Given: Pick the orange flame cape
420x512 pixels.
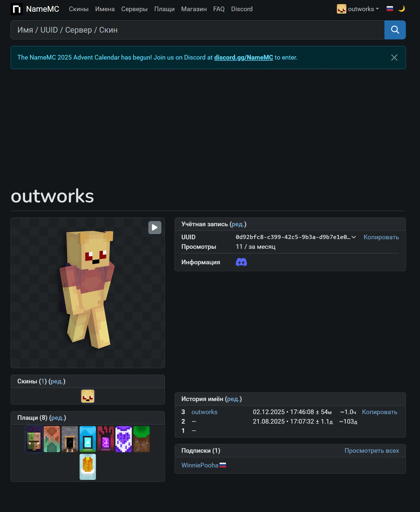Looking at the screenshot, I should click(x=88, y=467).
